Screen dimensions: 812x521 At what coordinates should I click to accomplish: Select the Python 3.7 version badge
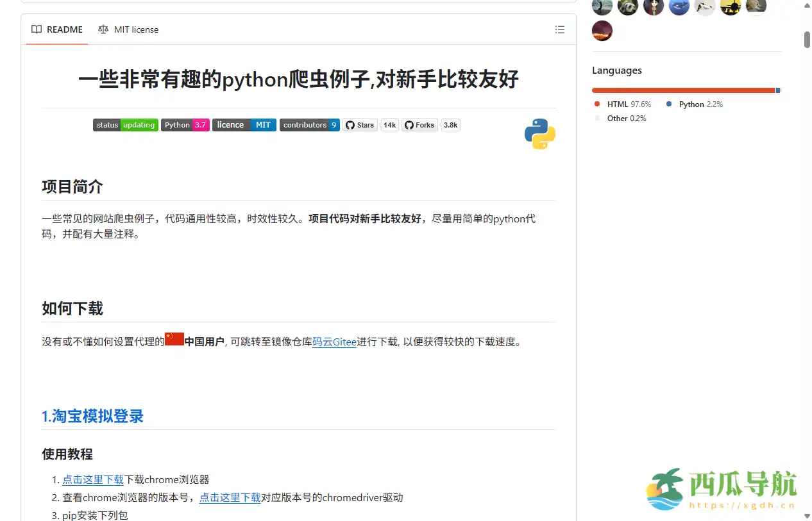(x=185, y=125)
